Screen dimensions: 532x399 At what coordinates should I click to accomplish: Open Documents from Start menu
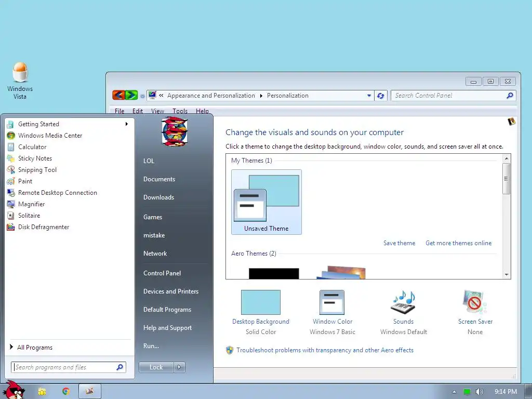[159, 179]
